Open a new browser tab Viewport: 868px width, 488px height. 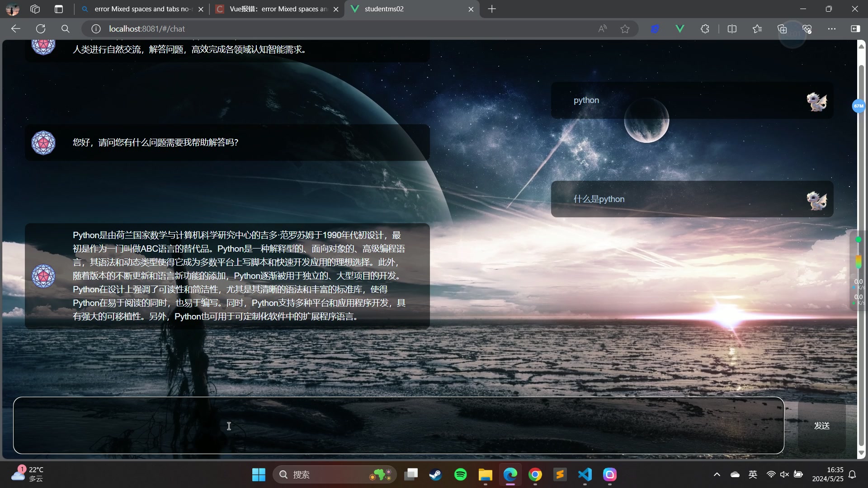(492, 9)
